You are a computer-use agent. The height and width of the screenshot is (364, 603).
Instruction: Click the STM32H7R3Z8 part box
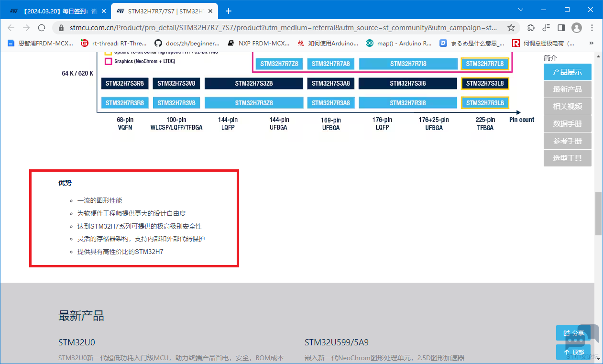point(254,103)
